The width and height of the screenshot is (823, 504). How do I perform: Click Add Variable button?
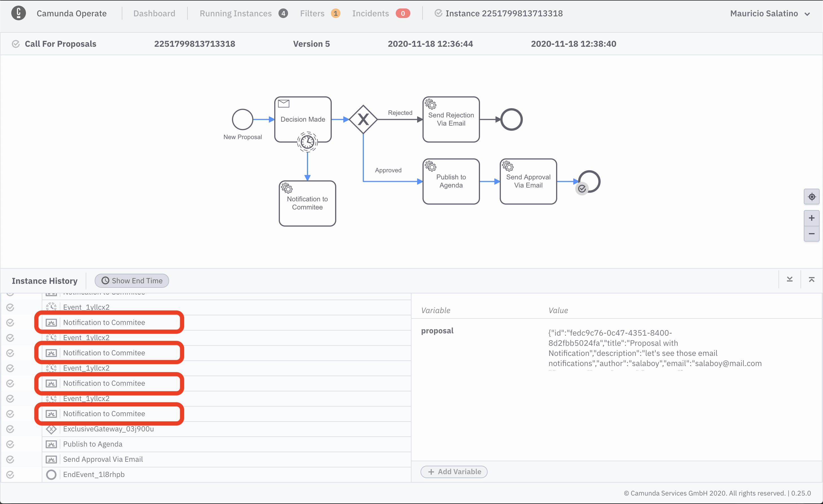[x=454, y=472]
